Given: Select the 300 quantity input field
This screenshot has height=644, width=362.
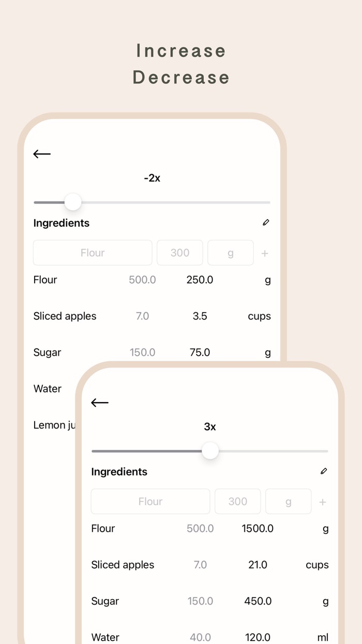Looking at the screenshot, I should [x=179, y=253].
